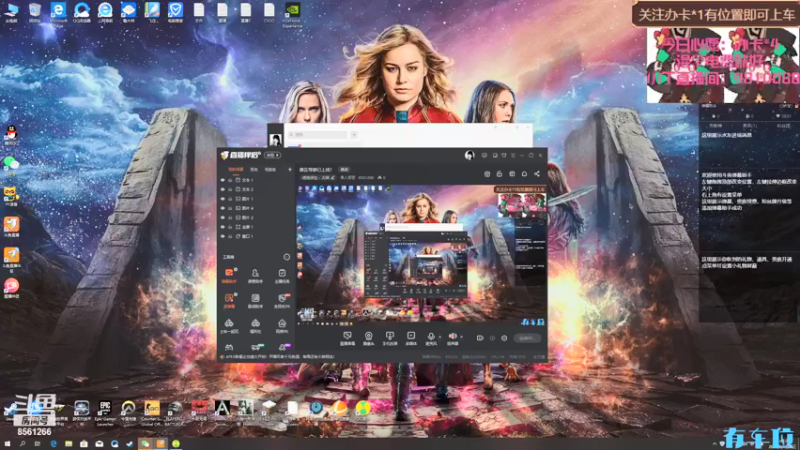The height and width of the screenshot is (450, 800).
Task: Open the Epic Games Launcher desktop shortcut
Action: (105, 413)
